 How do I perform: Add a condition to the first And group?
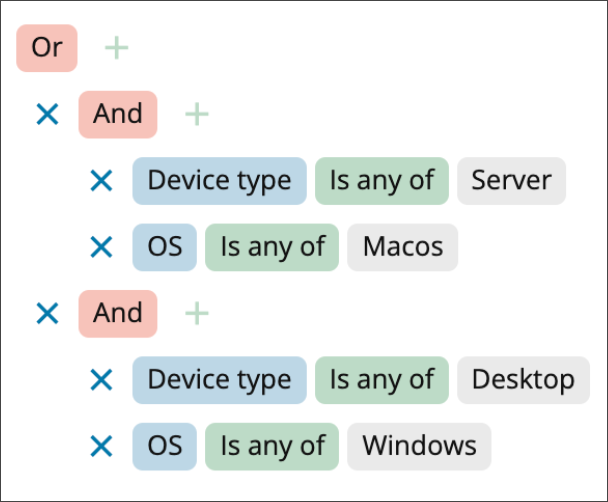click(x=197, y=115)
